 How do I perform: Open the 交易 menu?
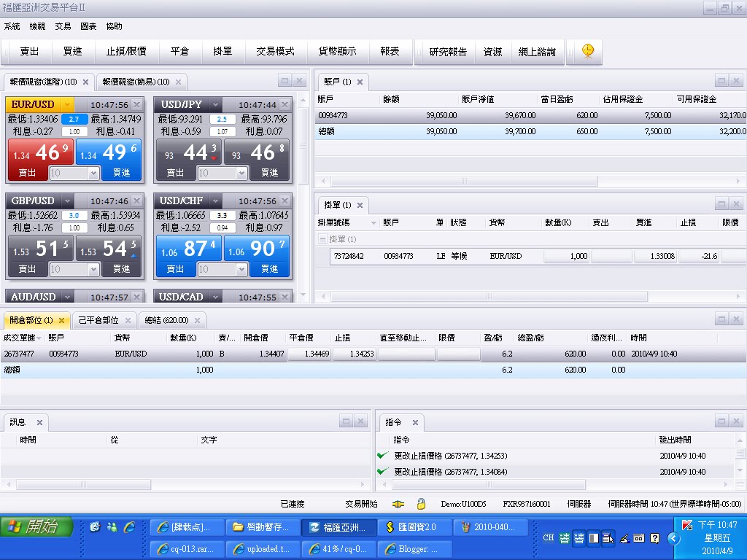click(x=63, y=26)
